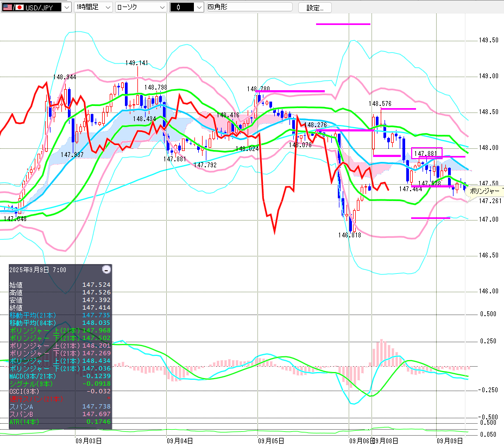The height and width of the screenshot is (446, 504).
Task: Click the 149.50 price axis label
Action: (489, 40)
